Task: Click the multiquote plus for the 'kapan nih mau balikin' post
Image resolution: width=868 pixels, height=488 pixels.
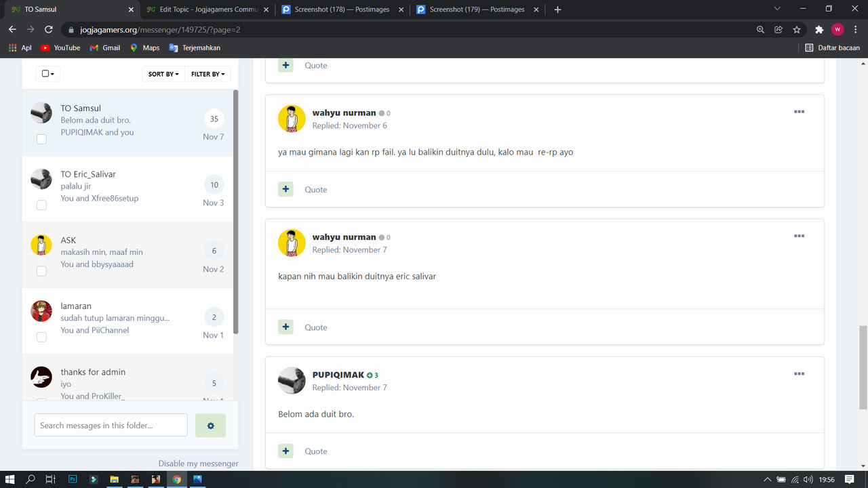Action: click(285, 327)
